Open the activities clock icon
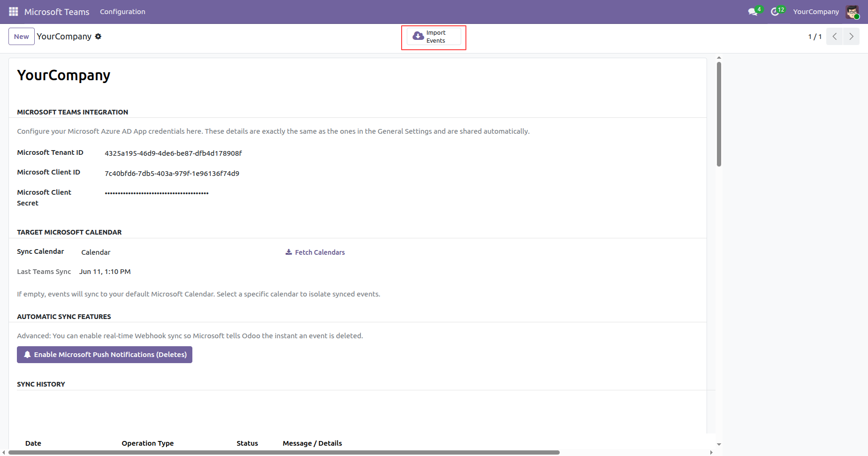868x456 pixels. coord(775,12)
